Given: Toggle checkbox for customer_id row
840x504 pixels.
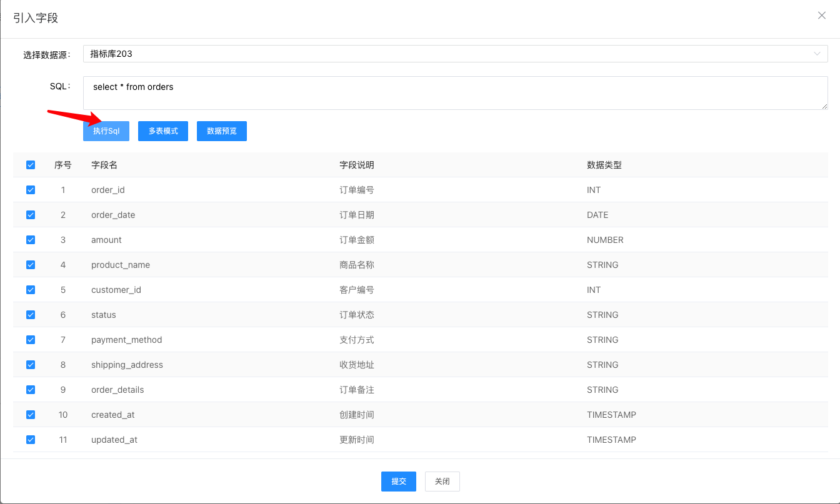Looking at the screenshot, I should 31,290.
